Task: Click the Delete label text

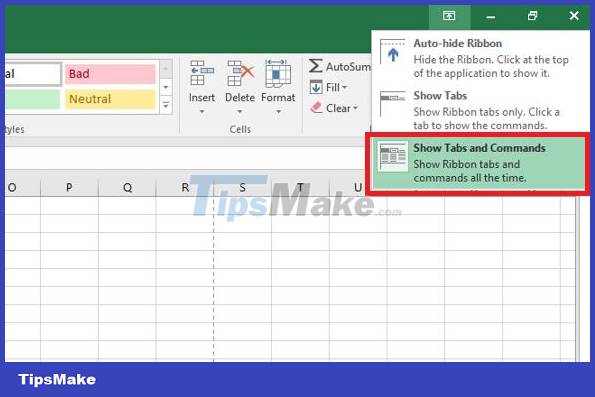Action: coord(240,98)
